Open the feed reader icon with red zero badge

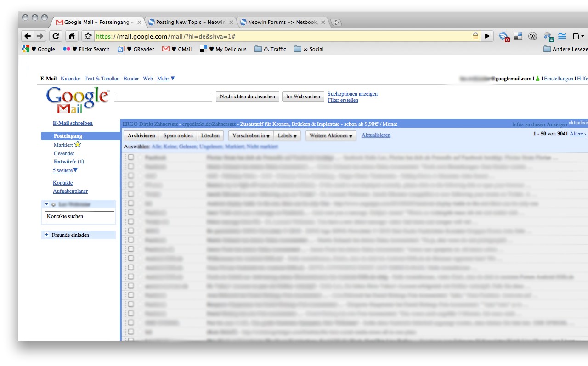click(x=503, y=36)
